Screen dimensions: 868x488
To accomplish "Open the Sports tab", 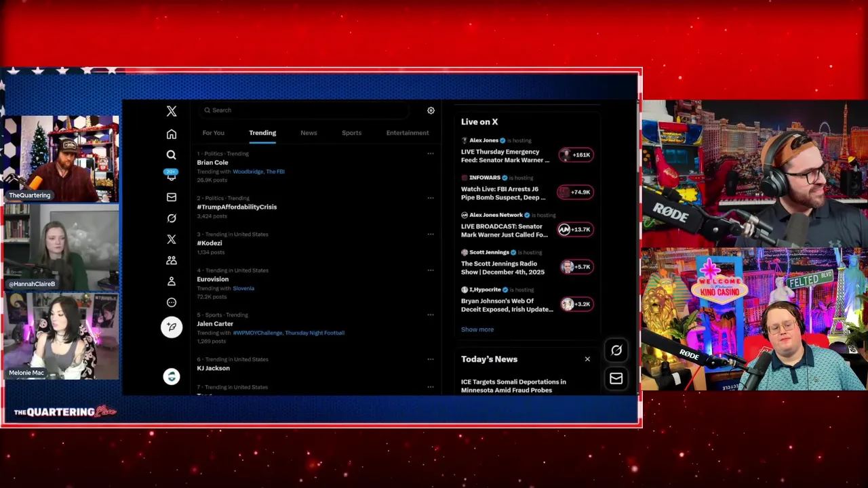I will [351, 133].
